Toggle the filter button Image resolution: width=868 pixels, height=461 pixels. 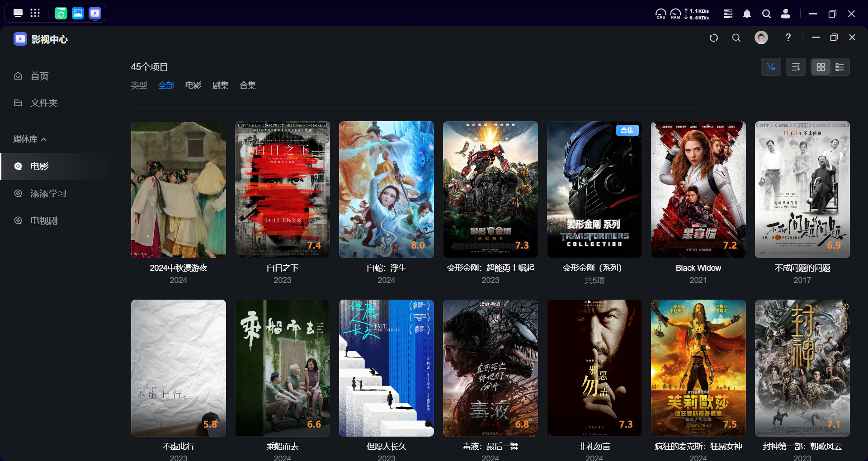tap(771, 67)
